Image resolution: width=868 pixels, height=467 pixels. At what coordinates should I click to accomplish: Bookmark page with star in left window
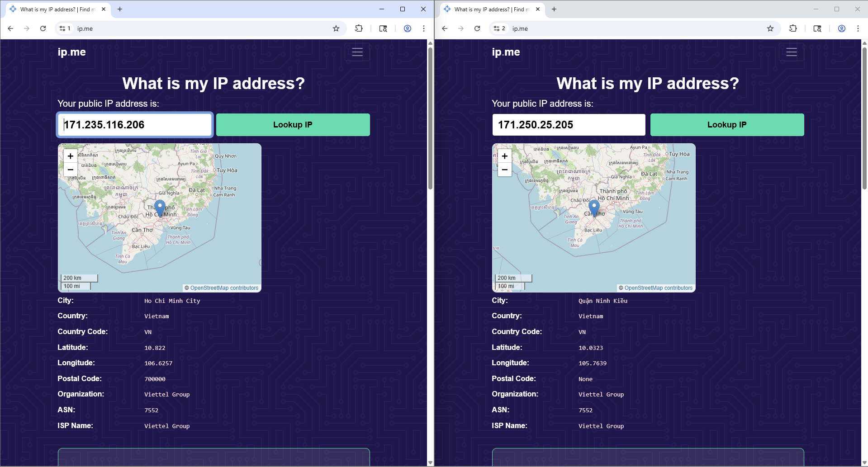pyautogui.click(x=336, y=28)
